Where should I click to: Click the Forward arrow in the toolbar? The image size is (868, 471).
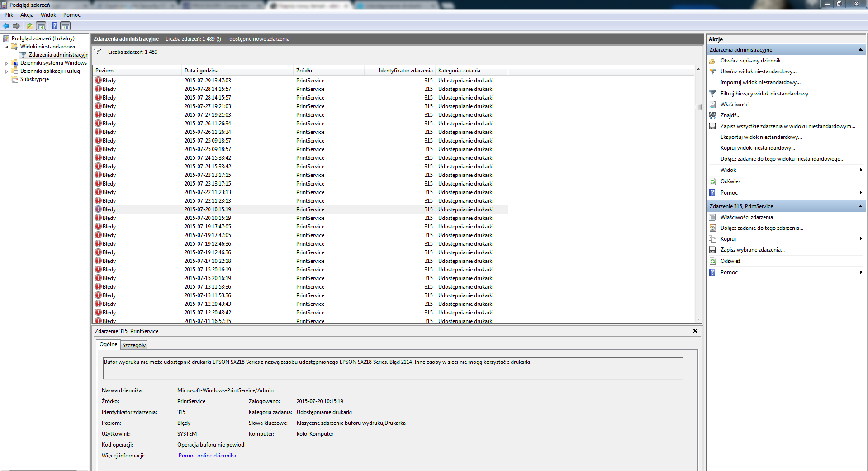click(16, 26)
